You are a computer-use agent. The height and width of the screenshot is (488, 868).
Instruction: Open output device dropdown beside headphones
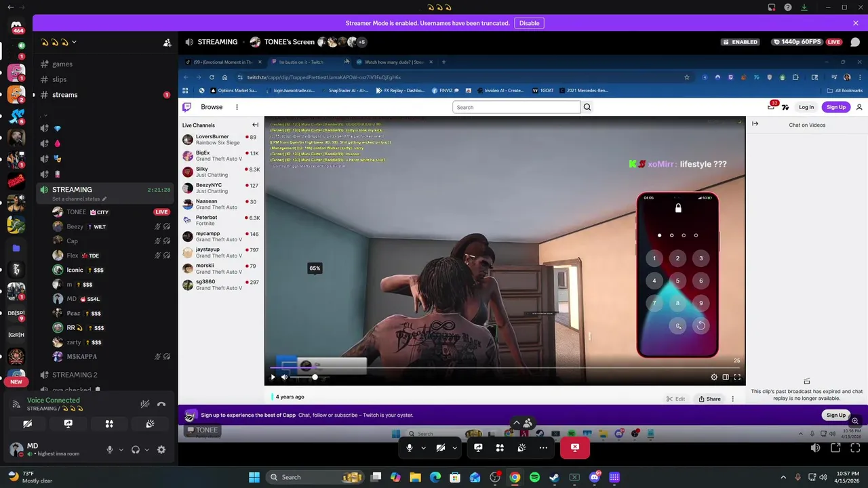146,449
